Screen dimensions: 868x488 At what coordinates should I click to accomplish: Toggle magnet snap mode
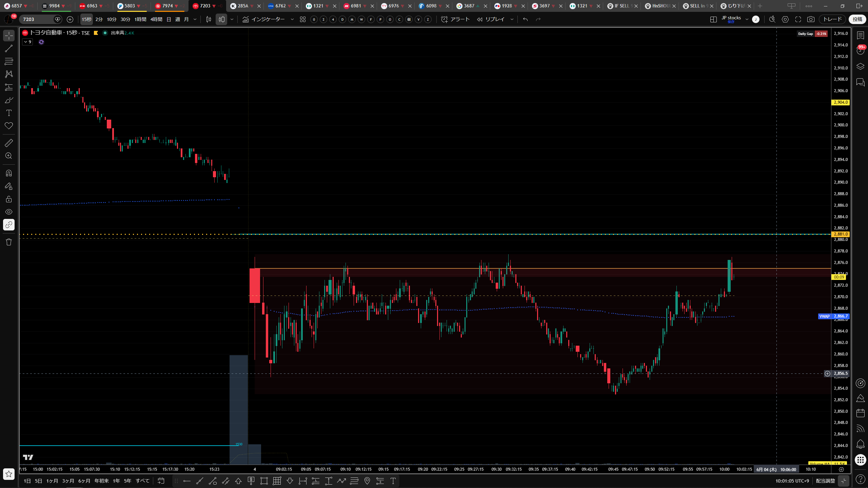coord(9,173)
